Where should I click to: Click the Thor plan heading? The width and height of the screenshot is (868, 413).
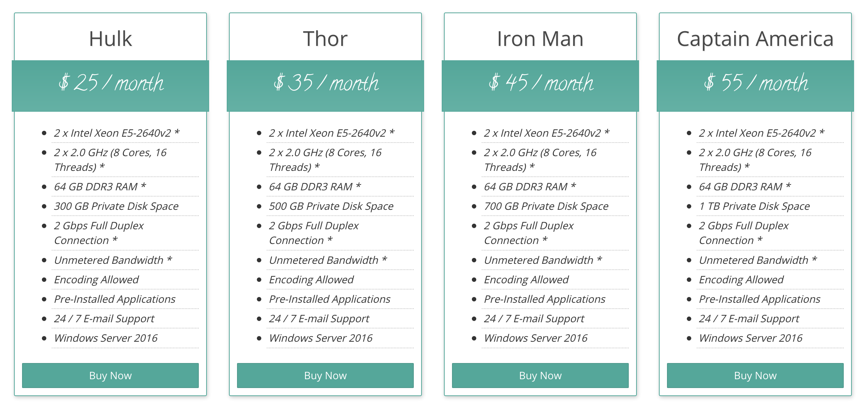(x=325, y=39)
